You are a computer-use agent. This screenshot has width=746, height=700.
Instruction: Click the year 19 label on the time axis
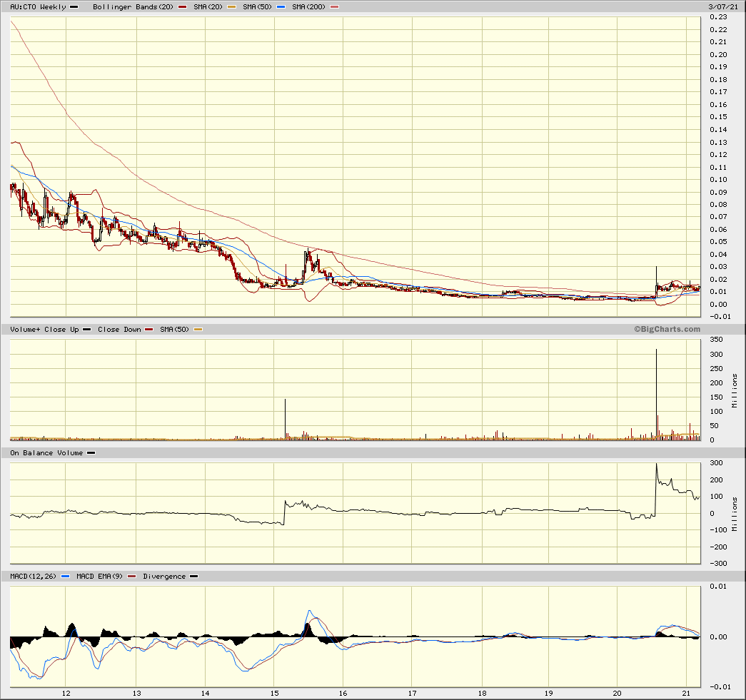click(548, 694)
